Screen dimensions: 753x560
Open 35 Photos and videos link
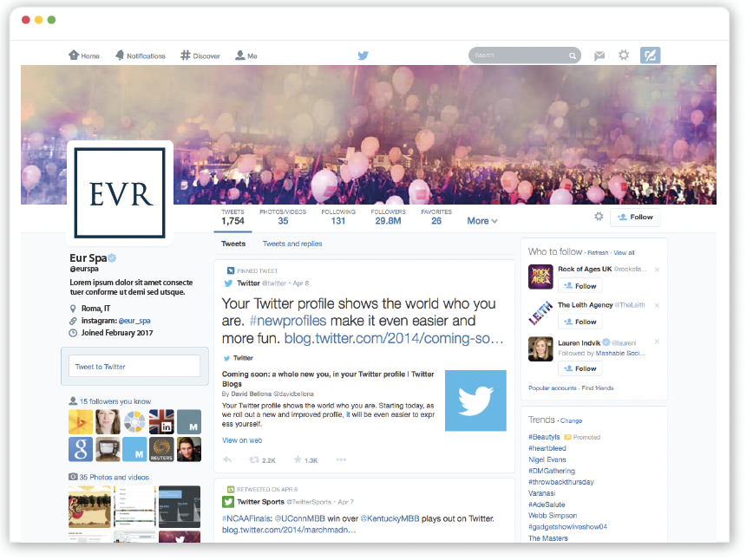coord(115,477)
